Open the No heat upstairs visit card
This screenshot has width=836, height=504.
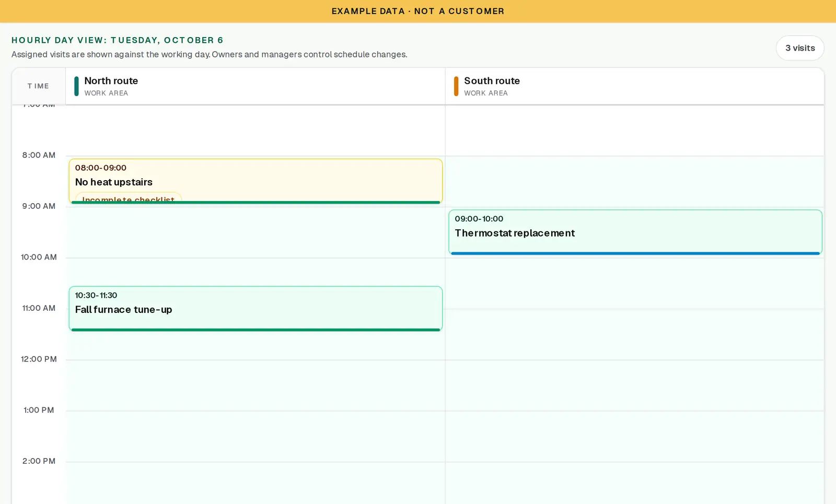pos(256,181)
